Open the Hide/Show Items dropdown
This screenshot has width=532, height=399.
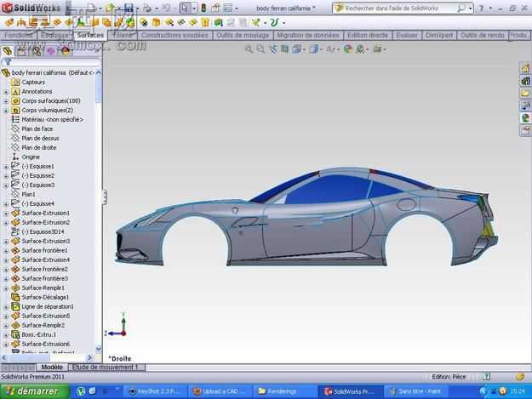[338, 50]
